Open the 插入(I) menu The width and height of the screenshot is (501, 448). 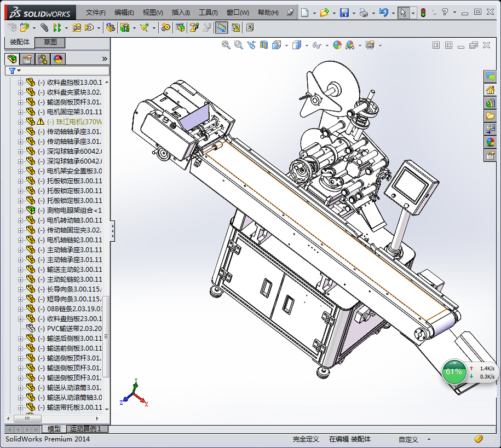(x=181, y=13)
